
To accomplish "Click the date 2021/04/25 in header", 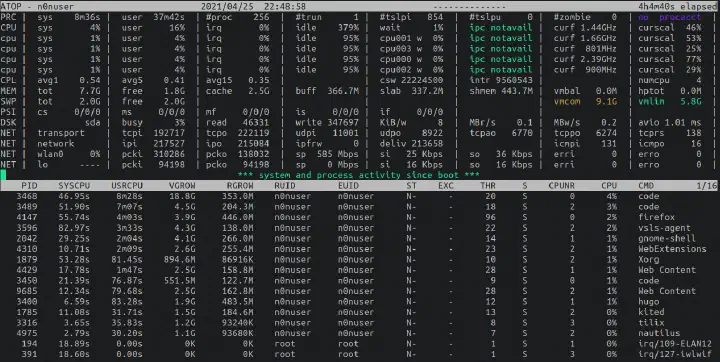I will pyautogui.click(x=228, y=6).
